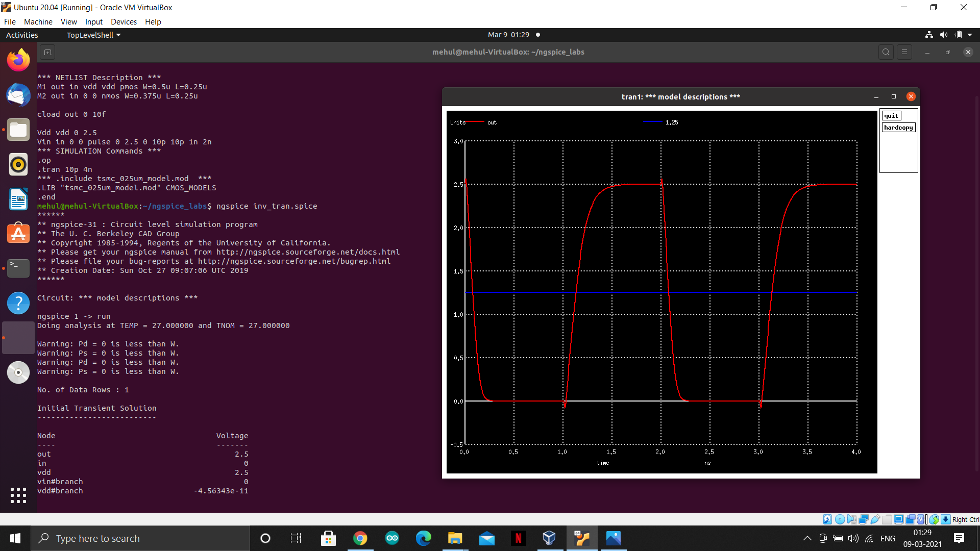Open the VirtualBox Machine menu
This screenshot has height=551, width=980.
click(38, 21)
